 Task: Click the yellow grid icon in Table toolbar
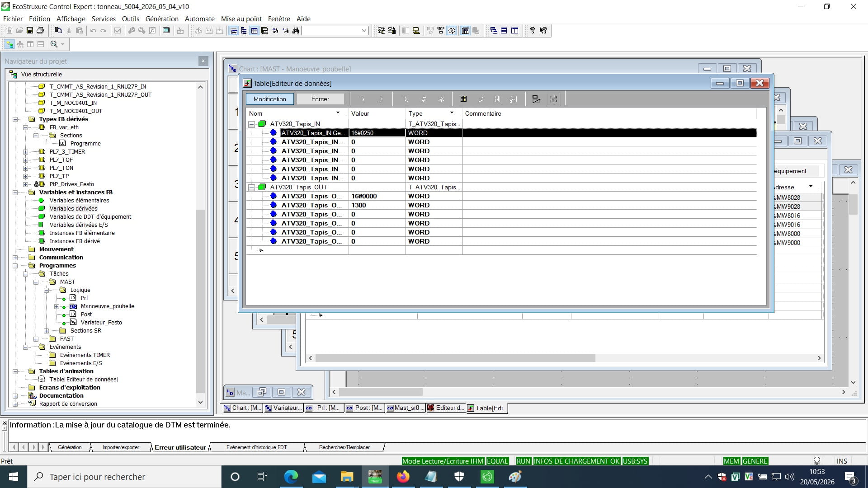pyautogui.click(x=463, y=99)
